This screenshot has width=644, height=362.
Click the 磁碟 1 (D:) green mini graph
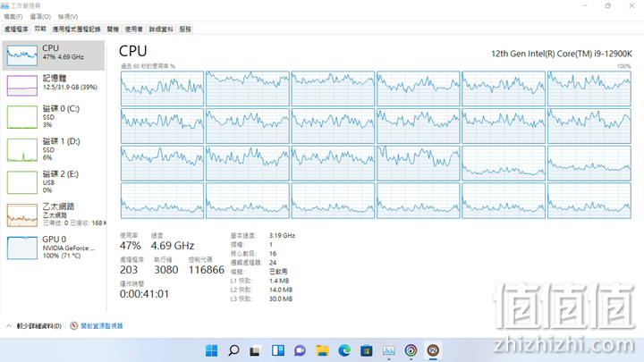tap(22, 150)
